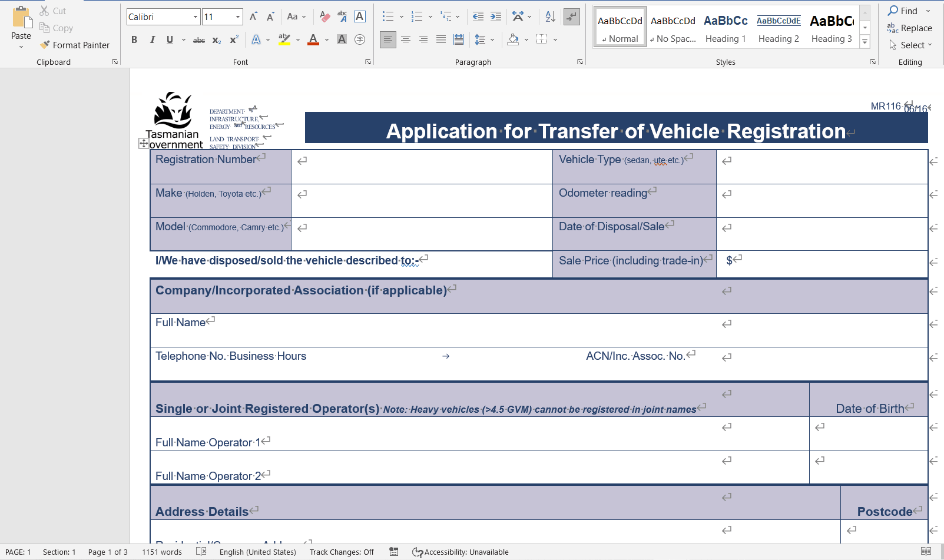
Task: Sort the selected text
Action: pos(550,16)
